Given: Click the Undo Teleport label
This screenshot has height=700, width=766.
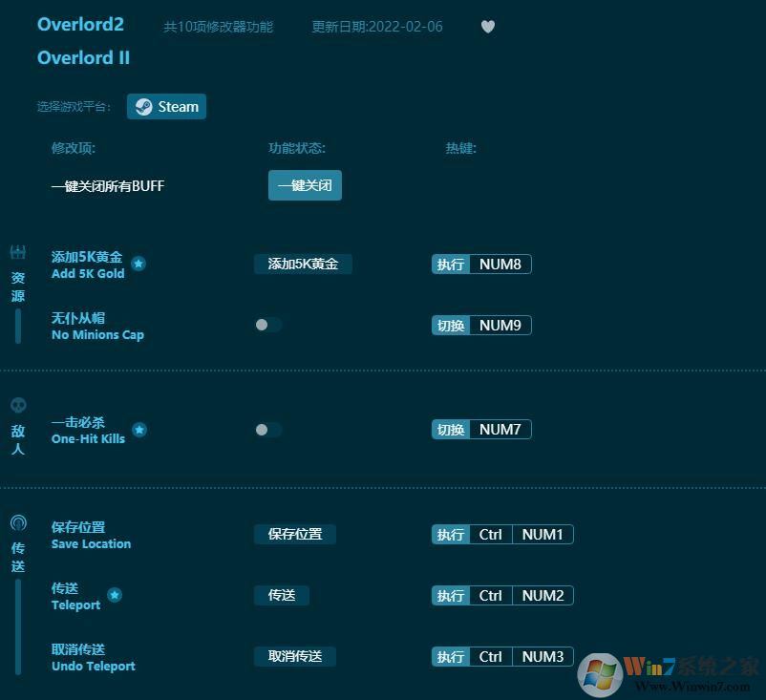Looking at the screenshot, I should [x=94, y=667].
